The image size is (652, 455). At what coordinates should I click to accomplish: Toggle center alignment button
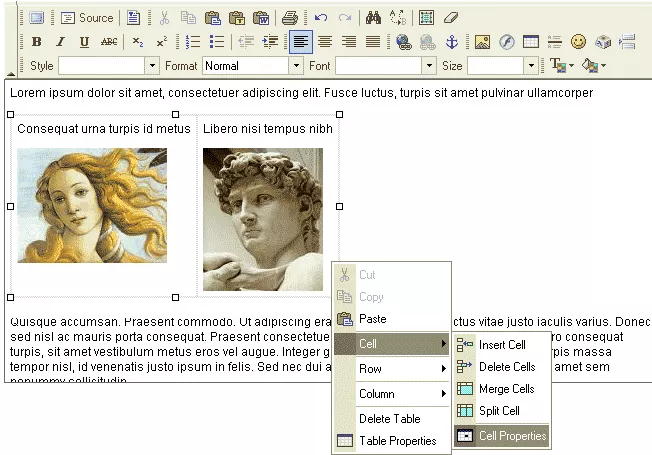[325, 42]
